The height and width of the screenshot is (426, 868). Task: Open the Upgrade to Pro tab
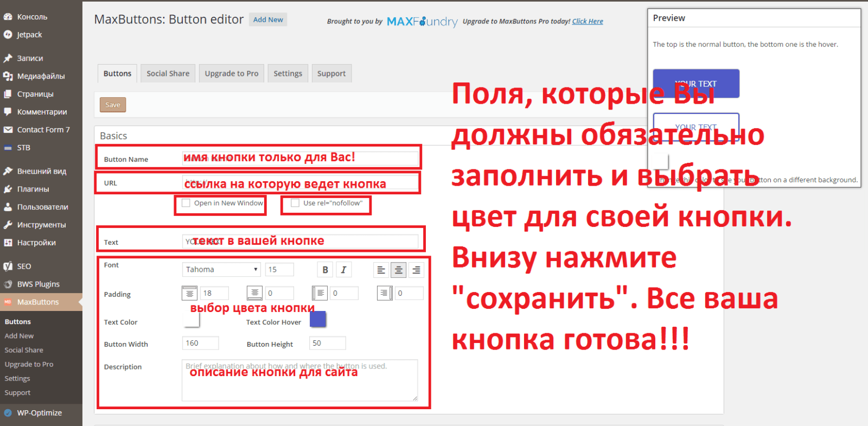click(232, 73)
